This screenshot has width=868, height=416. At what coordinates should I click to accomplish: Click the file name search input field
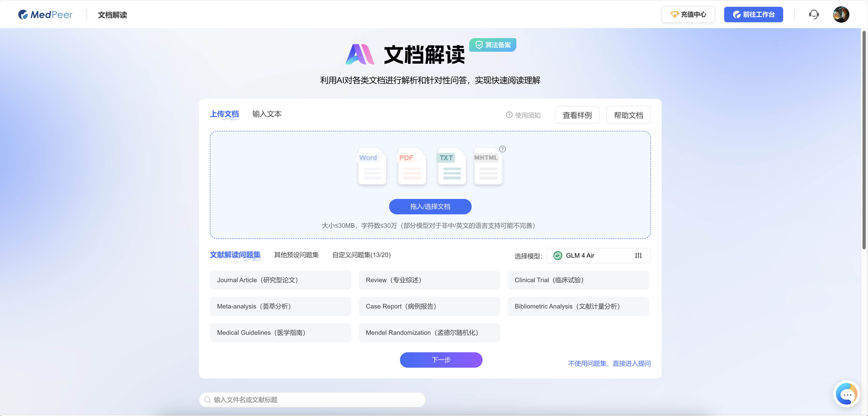(312, 400)
